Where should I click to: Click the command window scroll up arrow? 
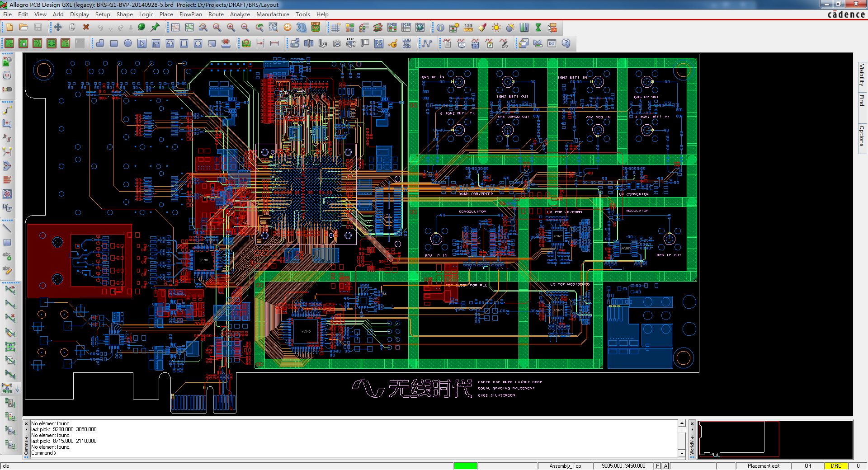click(682, 423)
